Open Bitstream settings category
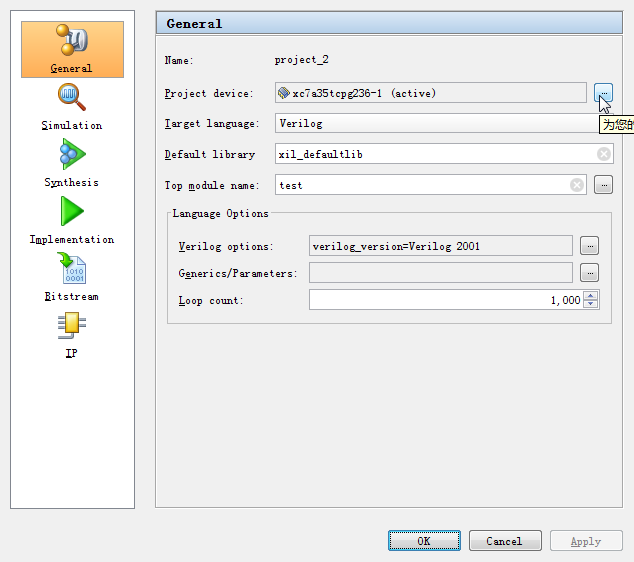The width and height of the screenshot is (634, 562). [x=72, y=277]
